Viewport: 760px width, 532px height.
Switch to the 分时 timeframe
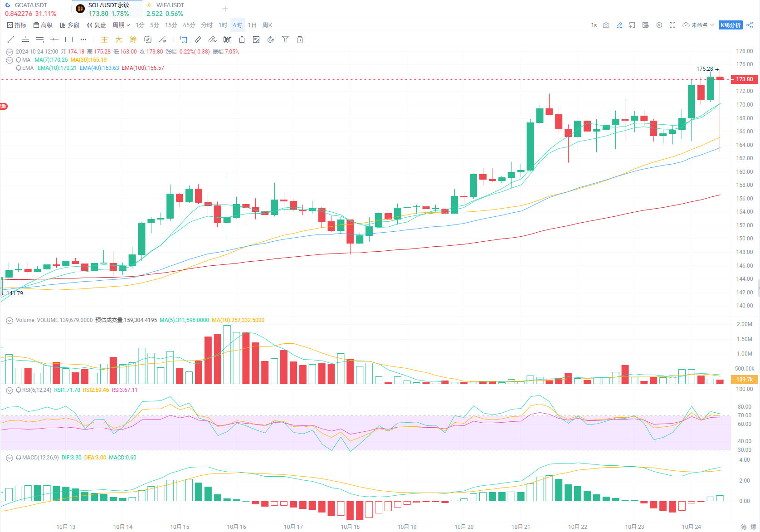click(207, 25)
